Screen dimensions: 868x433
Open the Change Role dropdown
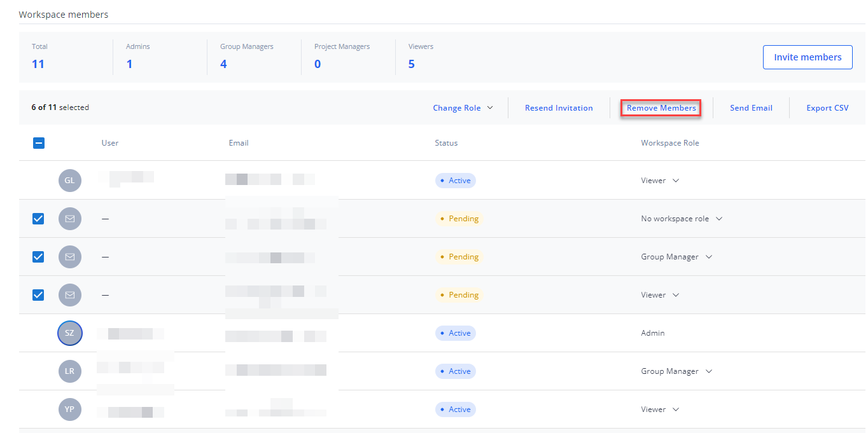click(x=463, y=108)
